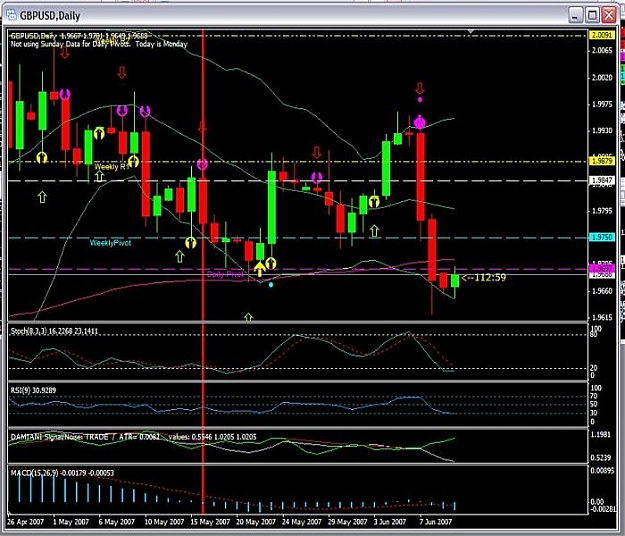Screen dimensions: 625x536
Task: Click the MACD(15,26,9) indicator label
Action: click(x=62, y=473)
